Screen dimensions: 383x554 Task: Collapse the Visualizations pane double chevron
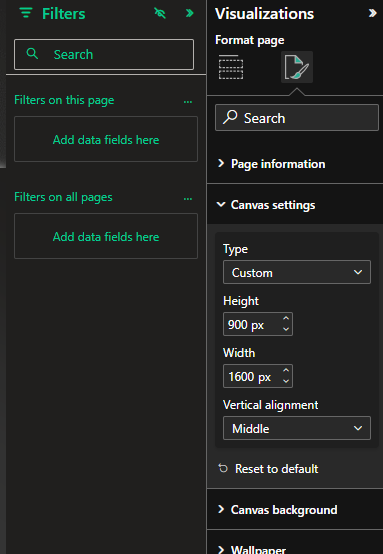tap(372, 13)
